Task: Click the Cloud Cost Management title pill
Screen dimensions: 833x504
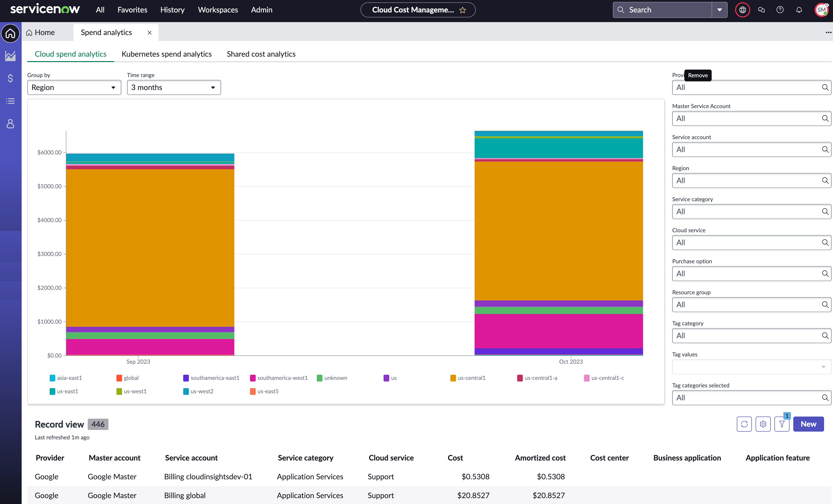Action: [418, 10]
